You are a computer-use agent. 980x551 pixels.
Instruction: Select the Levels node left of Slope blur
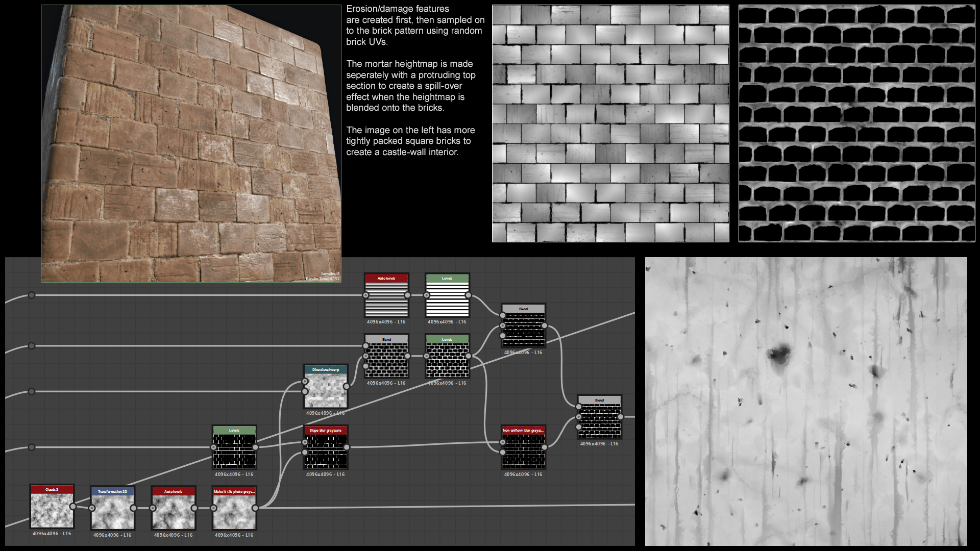click(x=234, y=447)
